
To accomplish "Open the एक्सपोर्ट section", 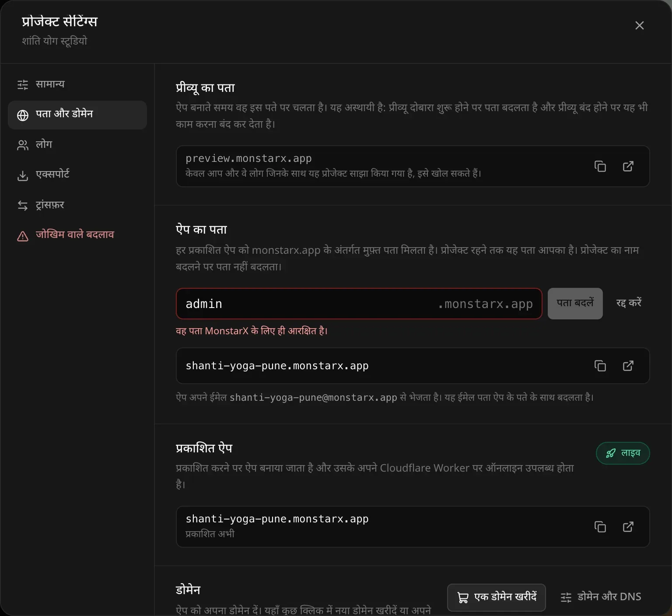I will coord(77,175).
